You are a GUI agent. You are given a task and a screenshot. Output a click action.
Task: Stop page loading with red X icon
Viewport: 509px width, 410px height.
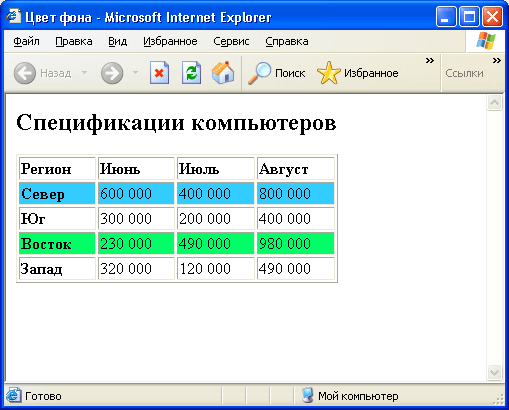(x=159, y=73)
